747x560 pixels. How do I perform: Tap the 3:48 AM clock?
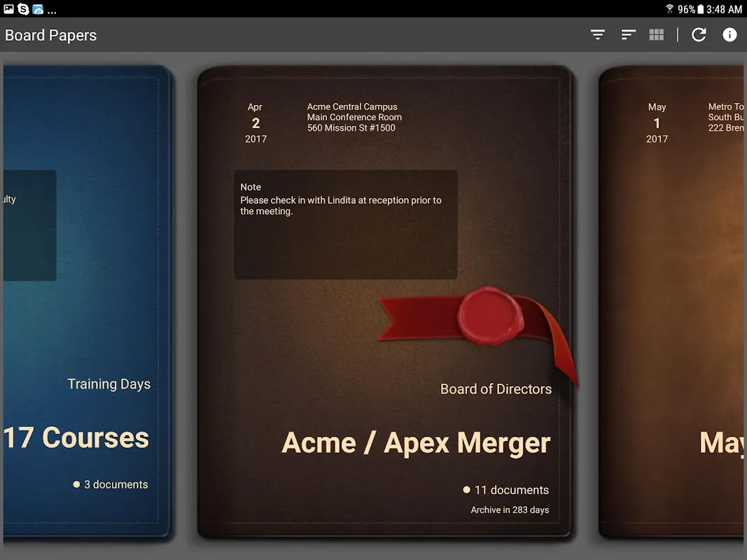point(724,9)
